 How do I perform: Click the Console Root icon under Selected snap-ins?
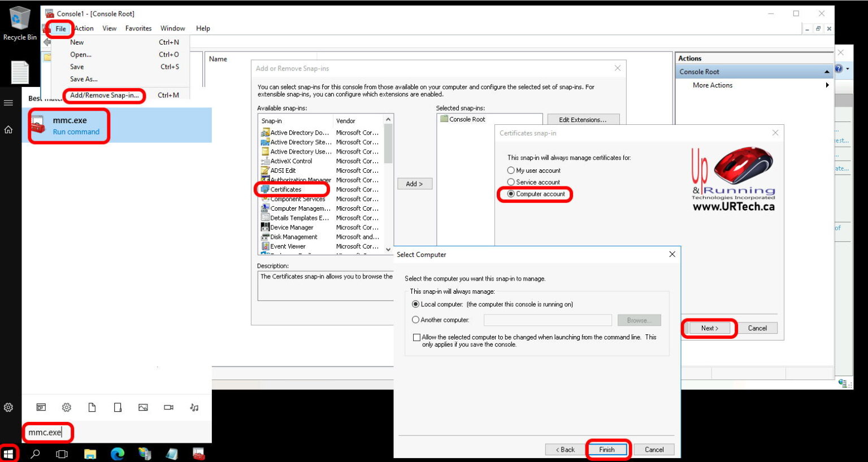pos(445,119)
